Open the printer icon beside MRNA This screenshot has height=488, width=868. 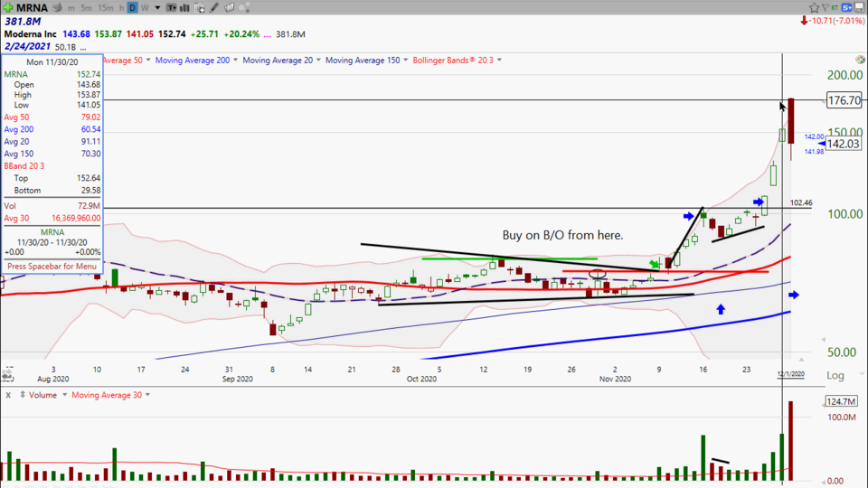tap(57, 8)
